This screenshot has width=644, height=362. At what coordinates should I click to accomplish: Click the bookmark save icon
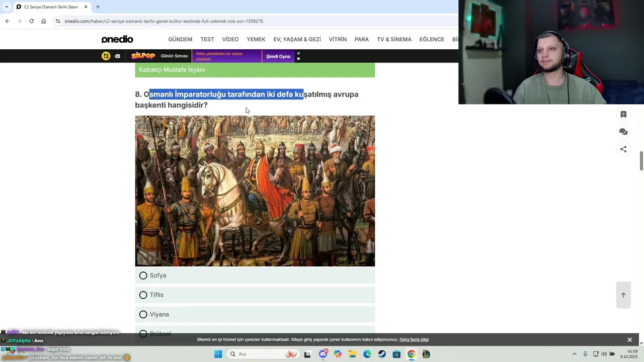coord(623,115)
